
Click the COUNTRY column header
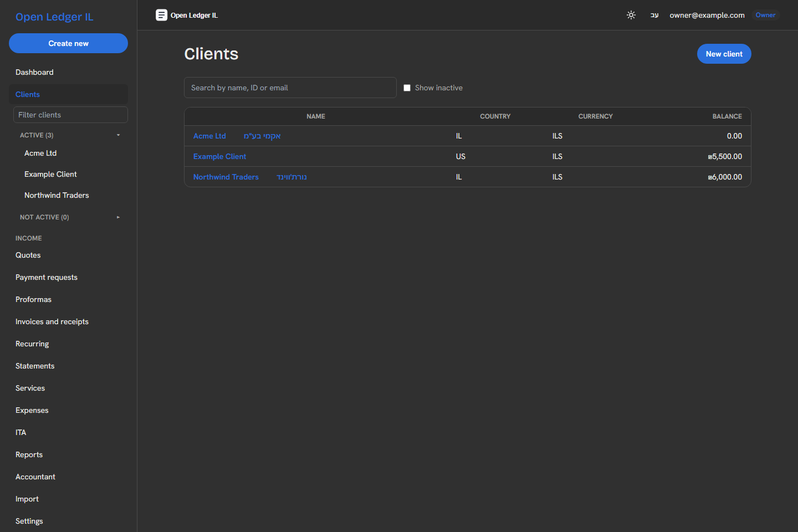pyautogui.click(x=495, y=116)
